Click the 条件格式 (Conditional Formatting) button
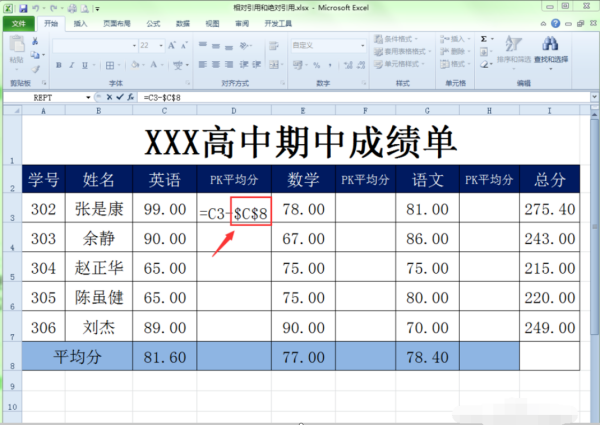 396,39
